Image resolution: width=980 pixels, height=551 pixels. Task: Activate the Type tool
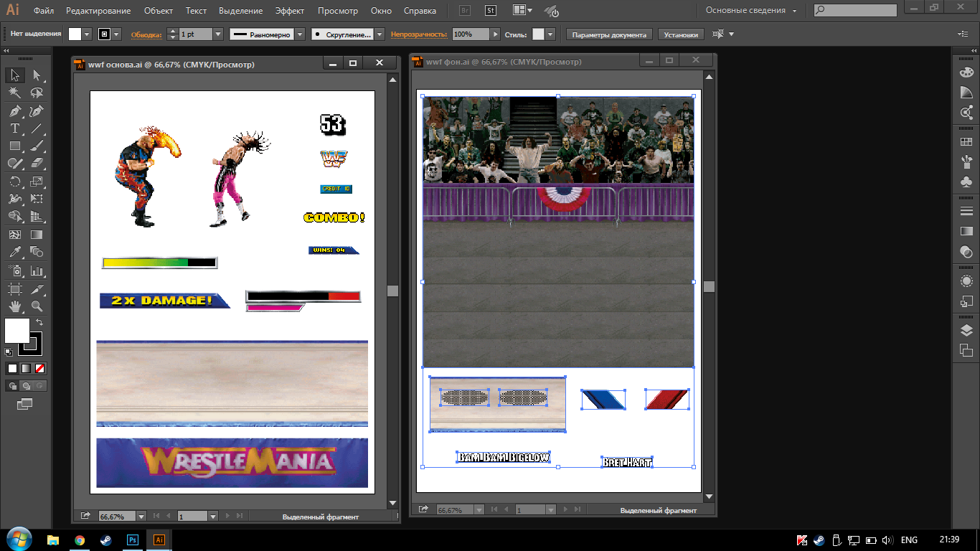point(15,128)
